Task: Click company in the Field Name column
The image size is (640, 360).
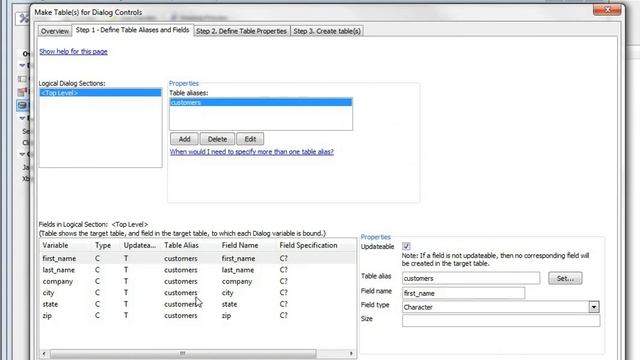Action: 237,281
